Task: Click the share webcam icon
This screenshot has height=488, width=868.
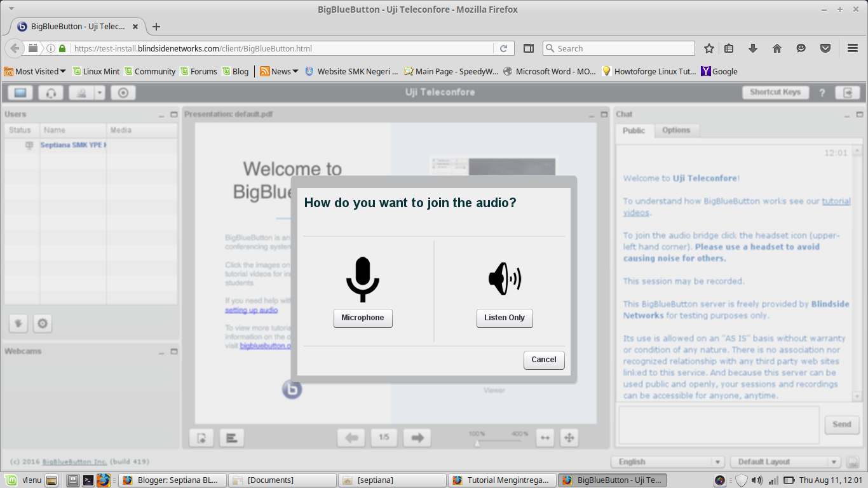Action: coord(81,93)
